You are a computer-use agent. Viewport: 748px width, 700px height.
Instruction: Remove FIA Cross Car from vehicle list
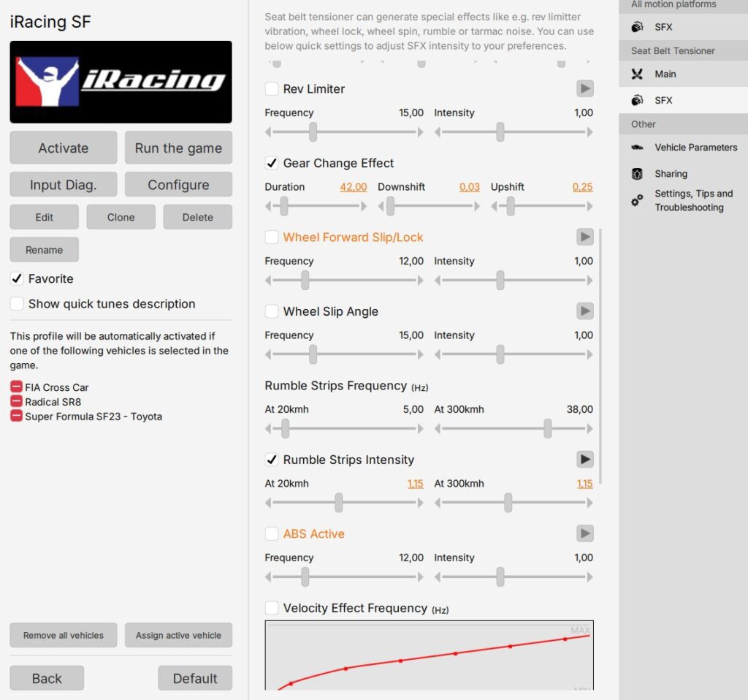click(16, 387)
